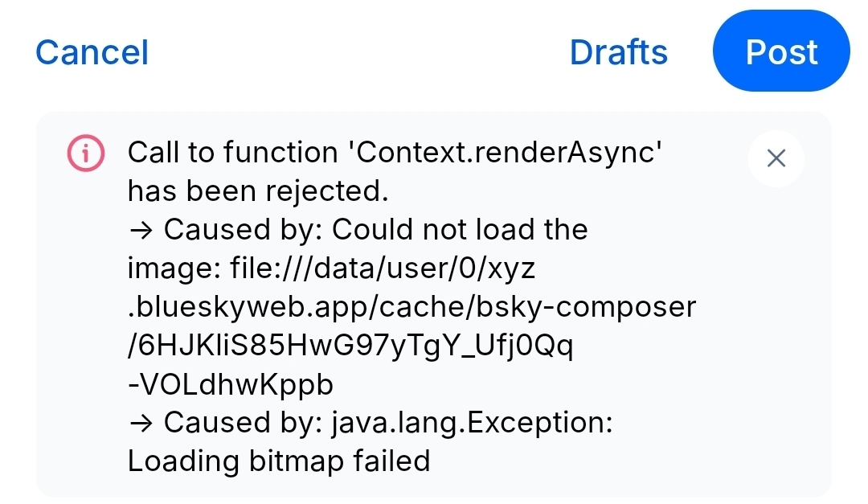Dismiss the error banner with the X
The width and height of the screenshot is (868, 504).
point(776,158)
